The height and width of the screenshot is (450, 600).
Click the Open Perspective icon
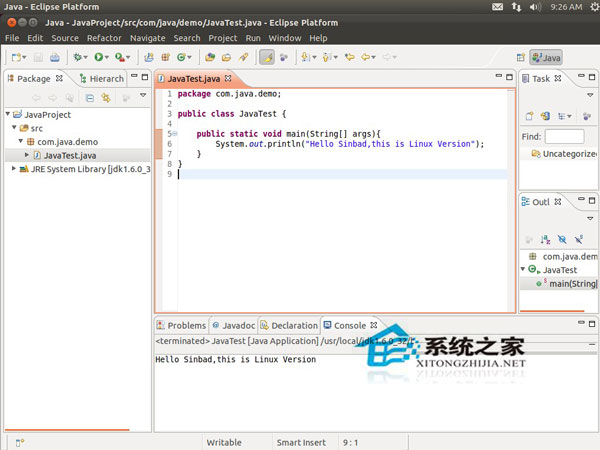click(x=521, y=57)
